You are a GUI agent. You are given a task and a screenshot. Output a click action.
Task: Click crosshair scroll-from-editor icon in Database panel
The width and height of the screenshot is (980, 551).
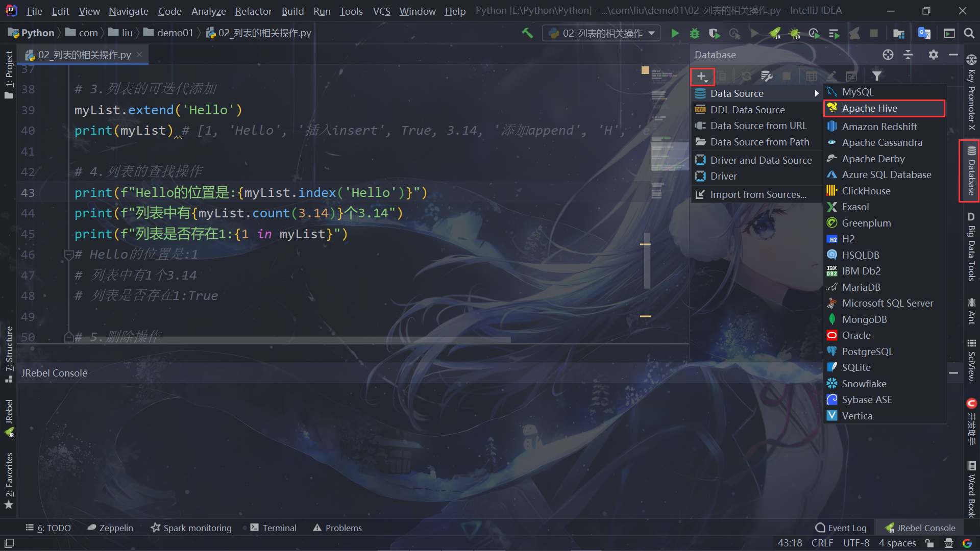(888, 55)
